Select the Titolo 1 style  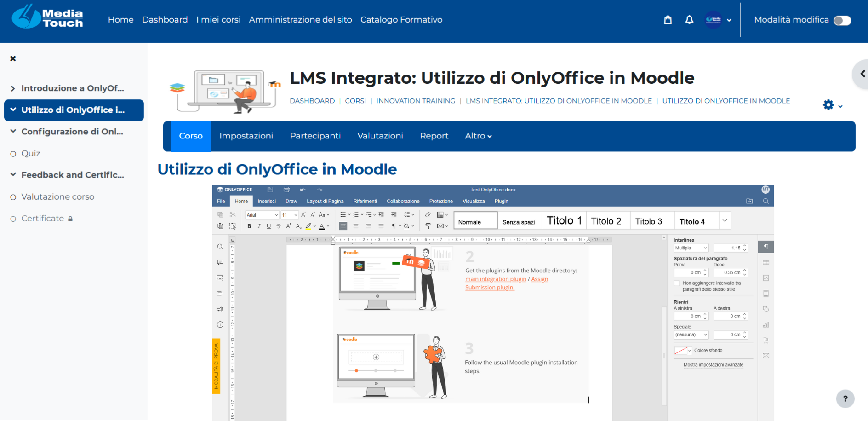564,221
